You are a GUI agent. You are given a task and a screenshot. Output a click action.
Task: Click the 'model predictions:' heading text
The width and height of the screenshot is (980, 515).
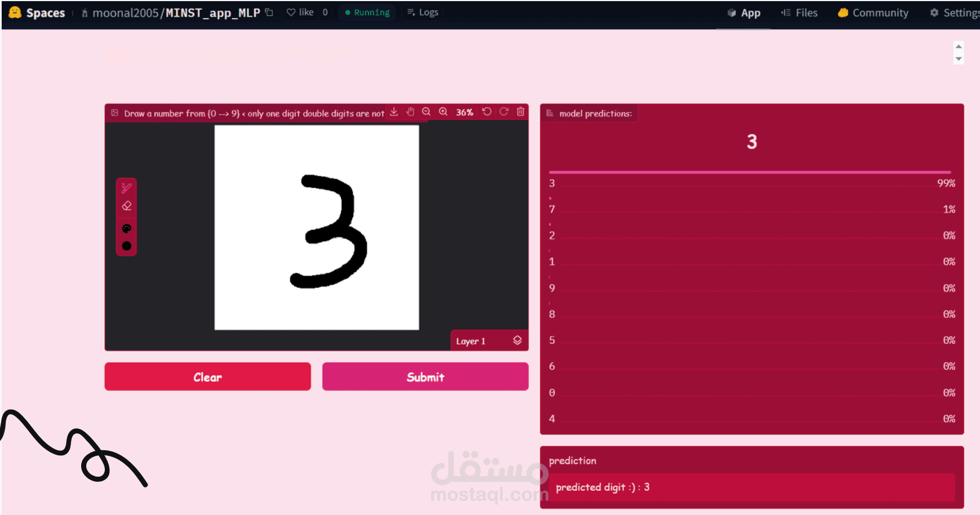pos(596,113)
